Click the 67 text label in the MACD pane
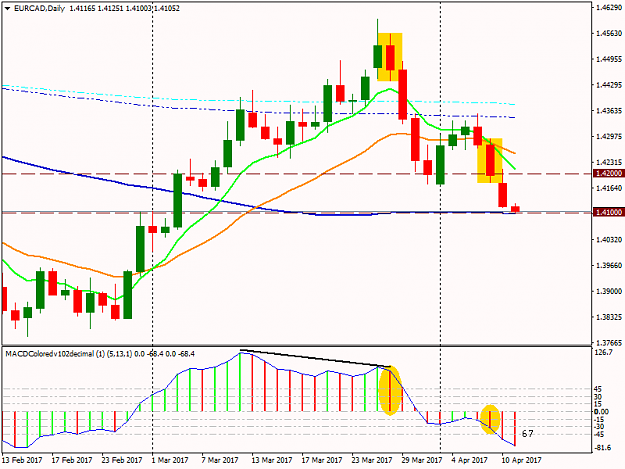 click(x=527, y=434)
